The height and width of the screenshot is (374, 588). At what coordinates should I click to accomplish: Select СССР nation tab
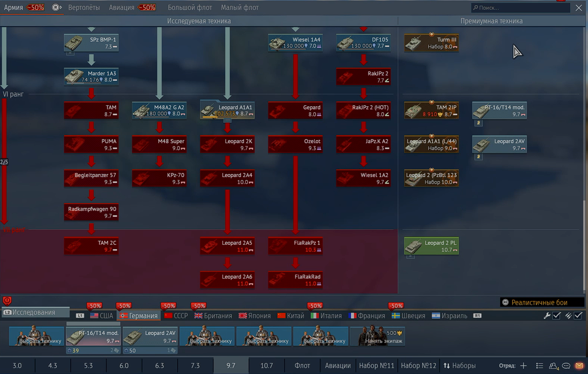pos(176,316)
